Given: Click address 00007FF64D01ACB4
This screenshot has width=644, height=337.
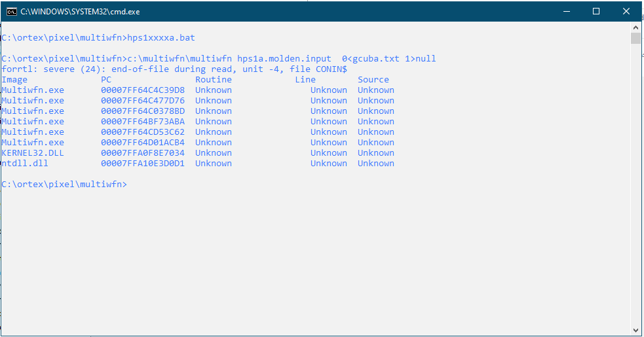Looking at the screenshot, I should point(143,143).
